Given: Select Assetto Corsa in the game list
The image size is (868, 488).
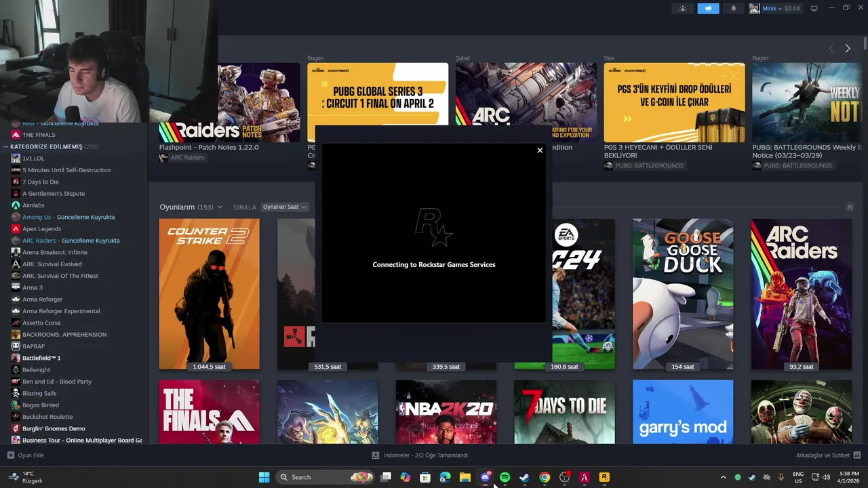Looking at the screenshot, I should (41, 323).
